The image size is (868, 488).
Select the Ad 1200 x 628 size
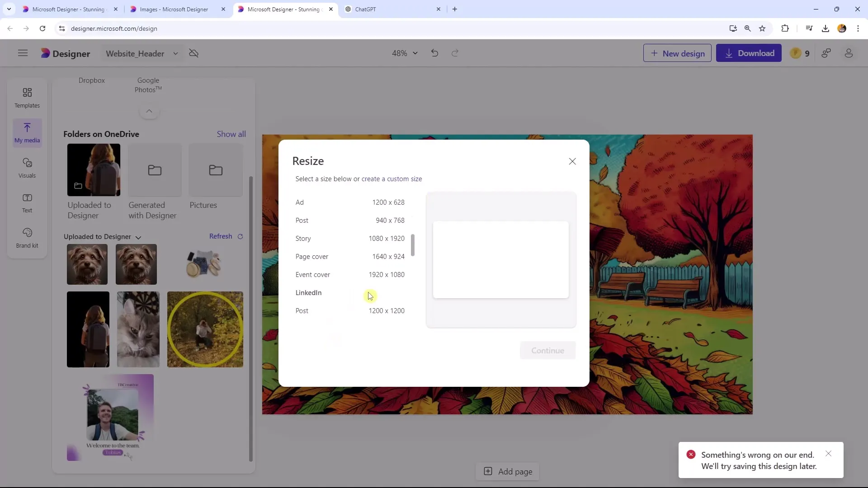tap(350, 202)
